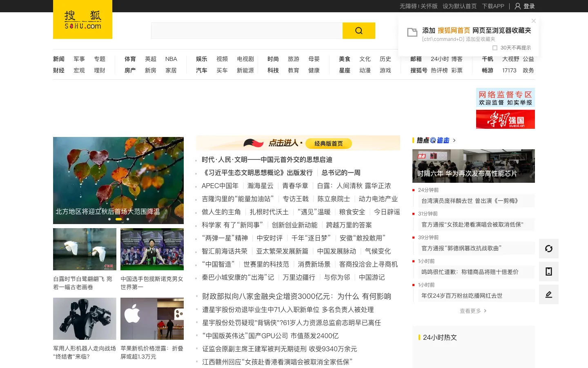The width and height of the screenshot is (588, 368).
Task: Open the 财经 navigation channel
Action: pyautogui.click(x=59, y=70)
